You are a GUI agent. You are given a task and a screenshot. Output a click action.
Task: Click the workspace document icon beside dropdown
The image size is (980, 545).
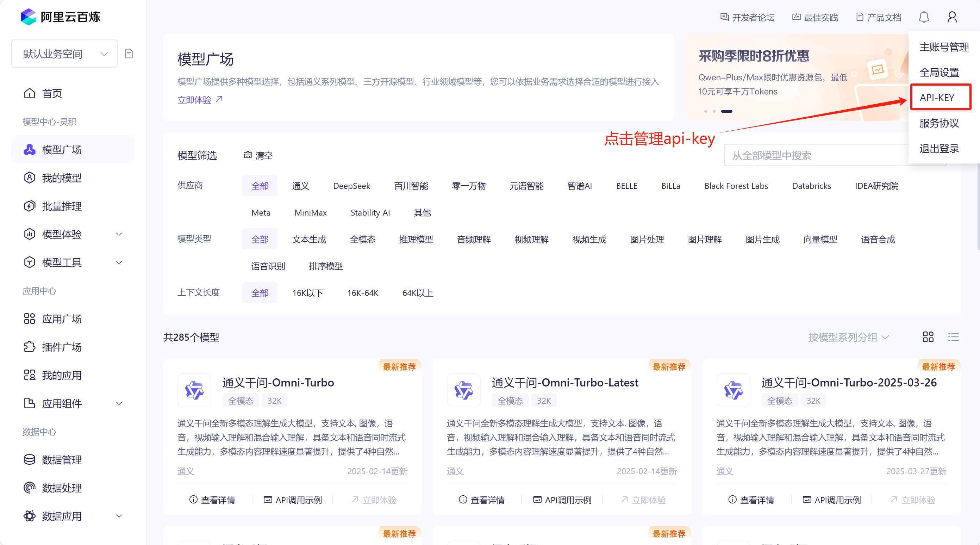[x=129, y=54]
